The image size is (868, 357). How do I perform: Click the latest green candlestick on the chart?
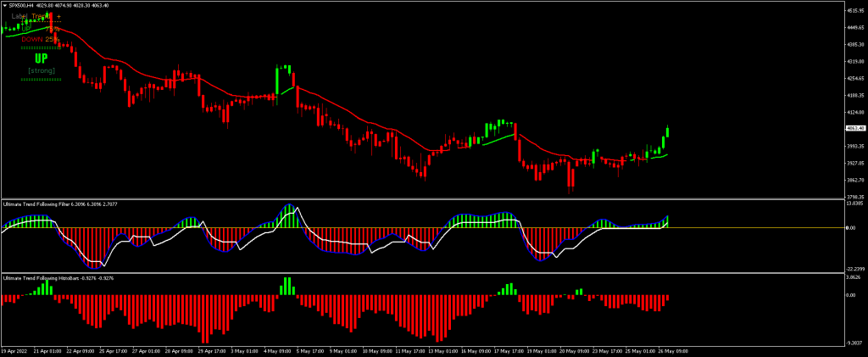pos(668,131)
